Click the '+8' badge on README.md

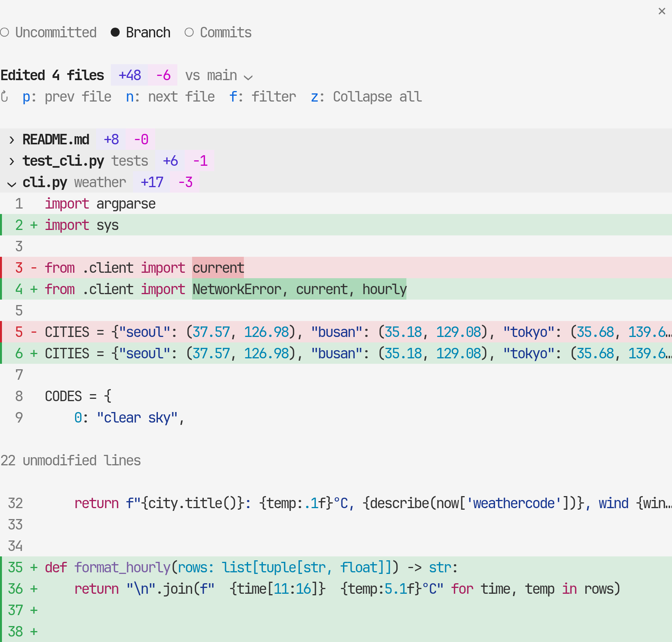(x=111, y=139)
